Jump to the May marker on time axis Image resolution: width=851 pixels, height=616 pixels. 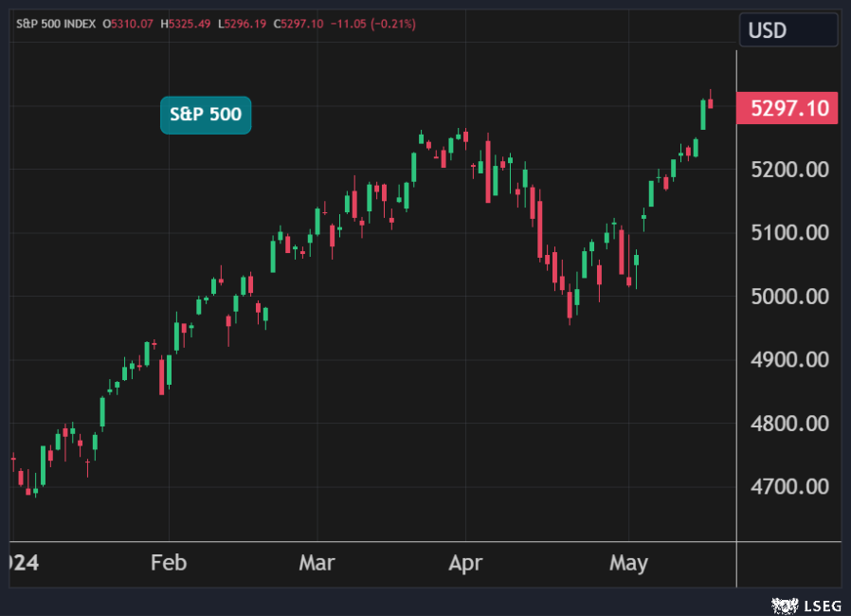pos(628,563)
